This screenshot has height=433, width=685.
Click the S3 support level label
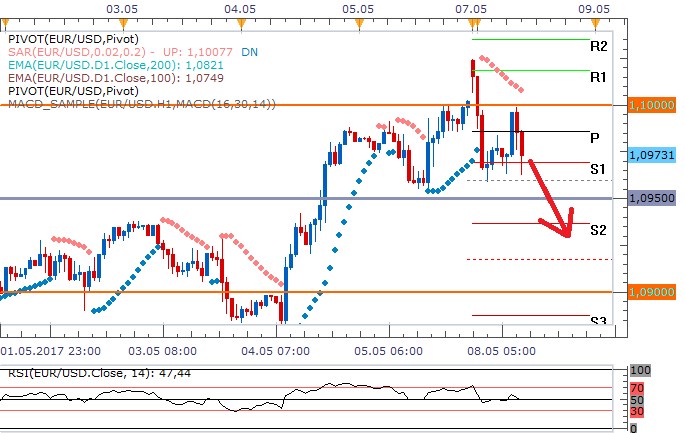coord(598,320)
